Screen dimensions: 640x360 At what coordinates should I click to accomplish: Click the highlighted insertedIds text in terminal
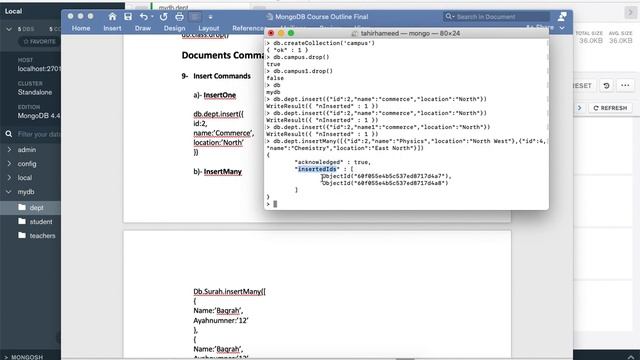317,169
